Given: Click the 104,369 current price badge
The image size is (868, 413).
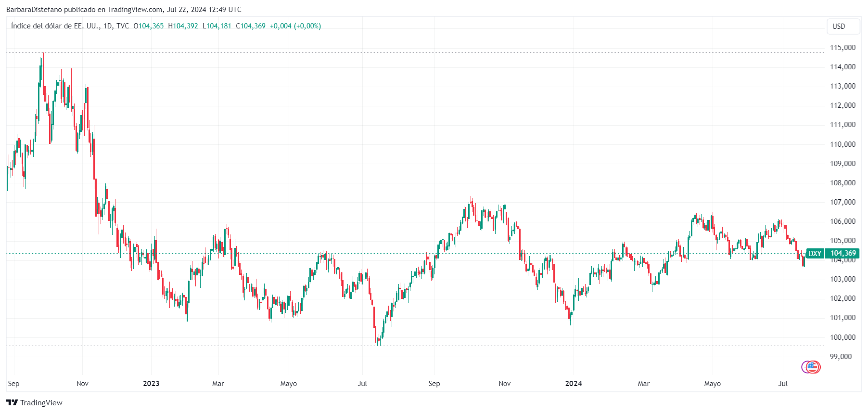Looking at the screenshot, I should click(842, 254).
